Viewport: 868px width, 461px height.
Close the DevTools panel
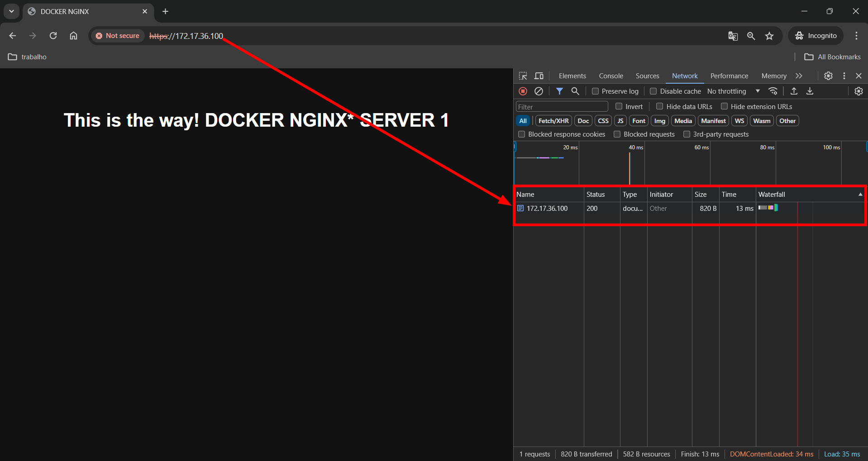click(x=858, y=76)
